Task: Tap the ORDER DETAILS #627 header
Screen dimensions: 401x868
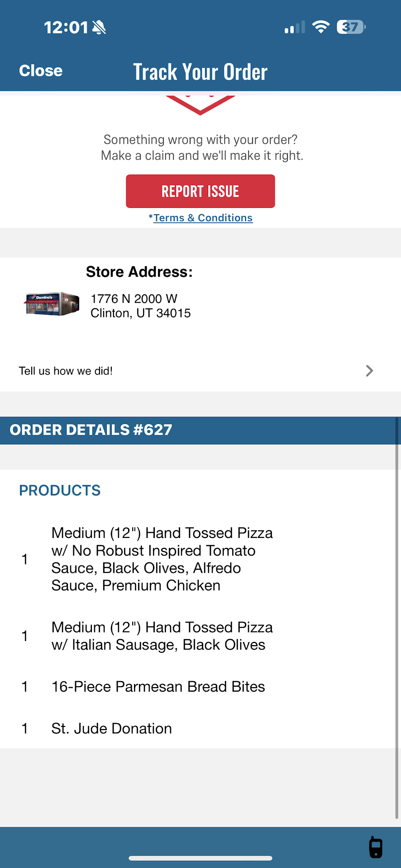Action: [x=91, y=430]
